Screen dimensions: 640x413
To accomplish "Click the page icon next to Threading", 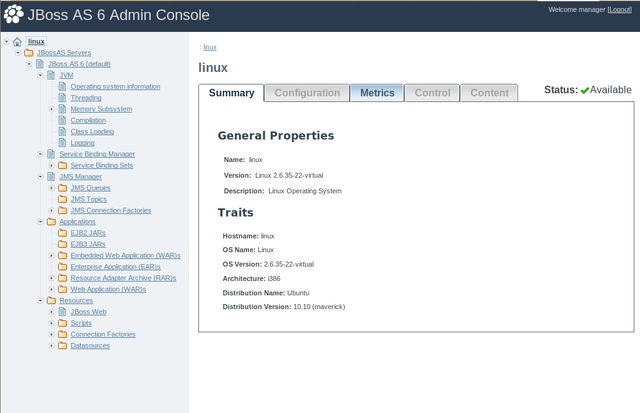I will tap(62, 98).
